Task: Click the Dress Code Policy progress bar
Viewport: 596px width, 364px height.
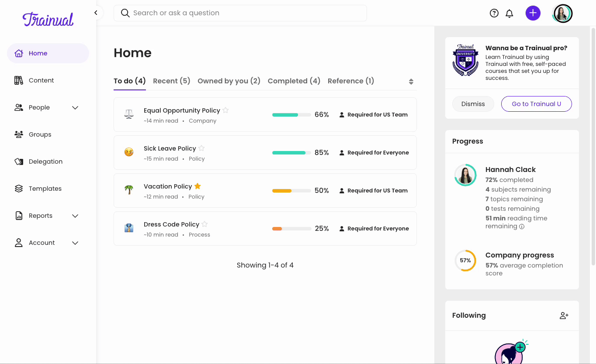Action: [291, 228]
